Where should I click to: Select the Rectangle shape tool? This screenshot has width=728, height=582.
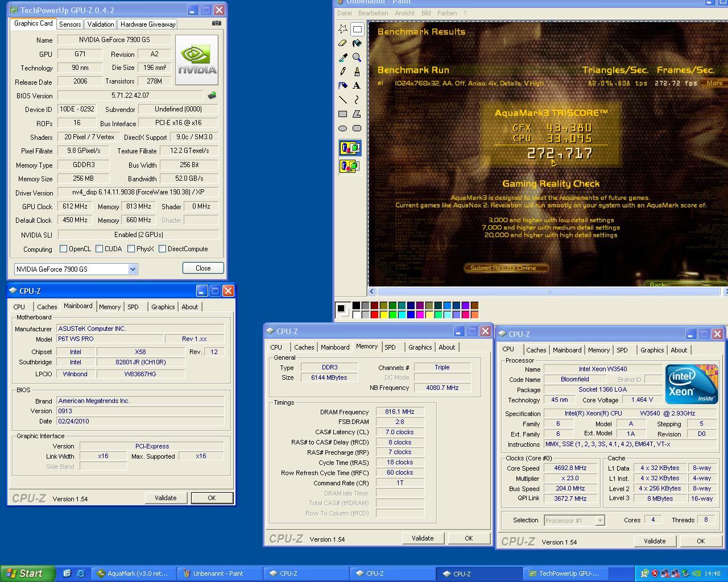coord(343,114)
